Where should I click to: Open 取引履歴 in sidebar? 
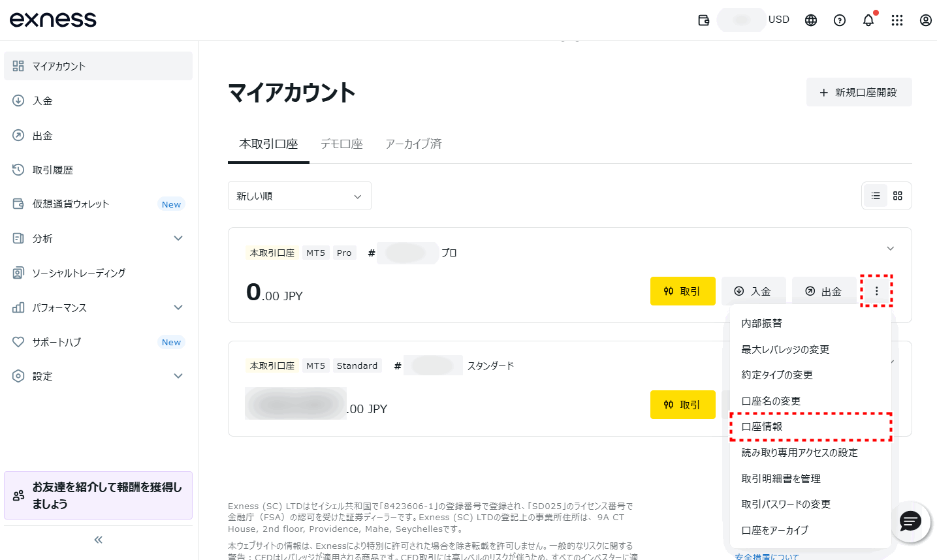(x=98, y=170)
